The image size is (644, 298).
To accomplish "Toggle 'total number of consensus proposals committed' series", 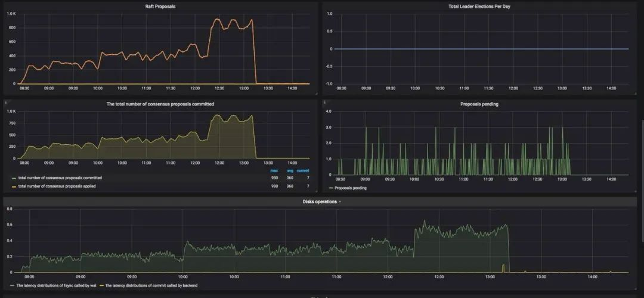I will click(60, 178).
